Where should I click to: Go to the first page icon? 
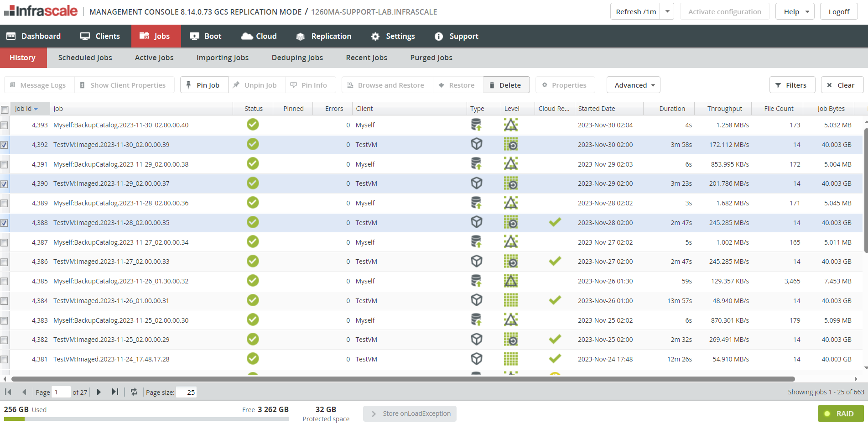[x=8, y=392]
